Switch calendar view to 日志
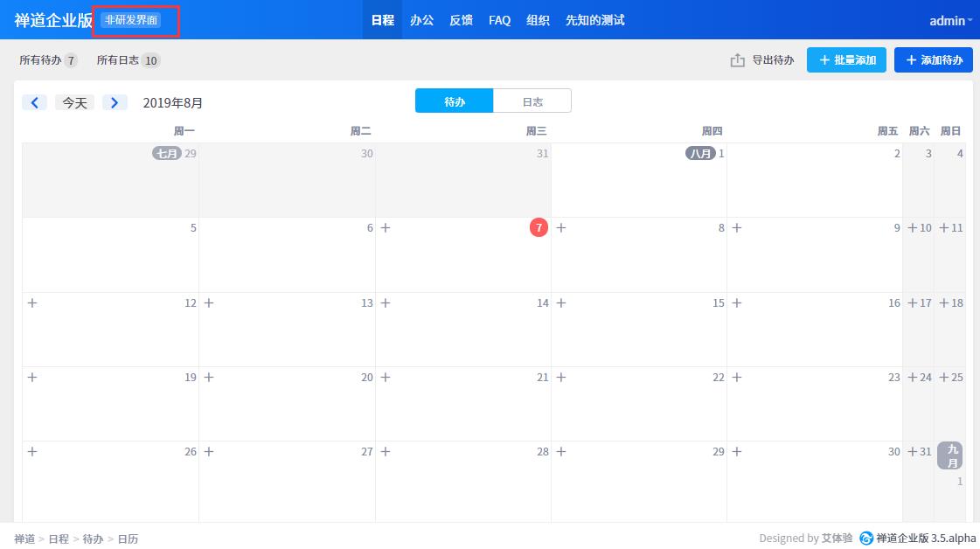Image resolution: width=980 pixels, height=549 pixels. click(532, 101)
